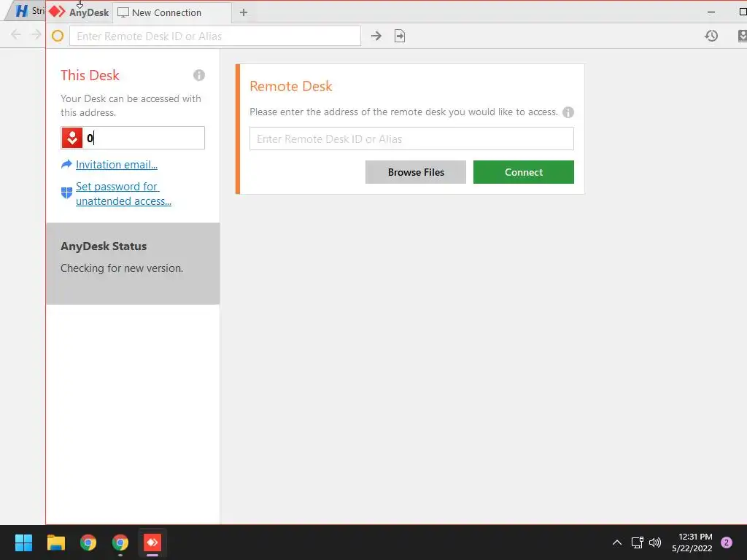Open a new tab with plus button

click(244, 12)
